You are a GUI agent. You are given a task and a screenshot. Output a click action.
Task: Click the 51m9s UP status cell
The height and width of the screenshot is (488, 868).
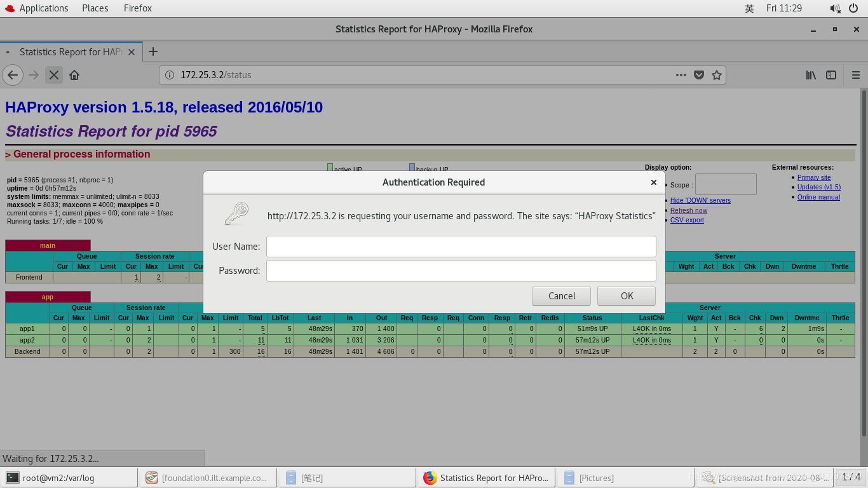592,329
